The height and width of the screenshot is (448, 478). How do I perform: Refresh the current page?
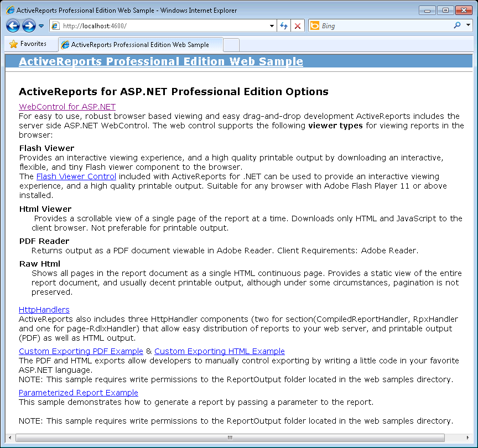284,25
